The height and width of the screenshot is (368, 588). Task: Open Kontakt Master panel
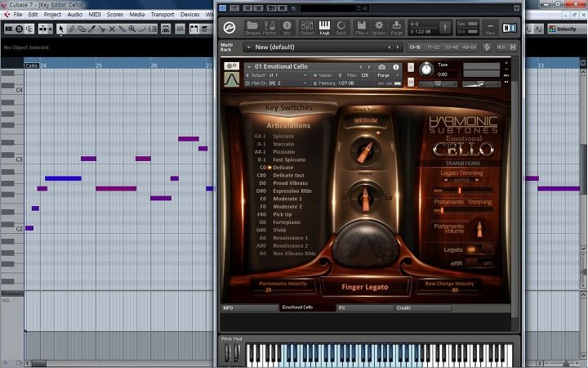pyautogui.click(x=269, y=28)
